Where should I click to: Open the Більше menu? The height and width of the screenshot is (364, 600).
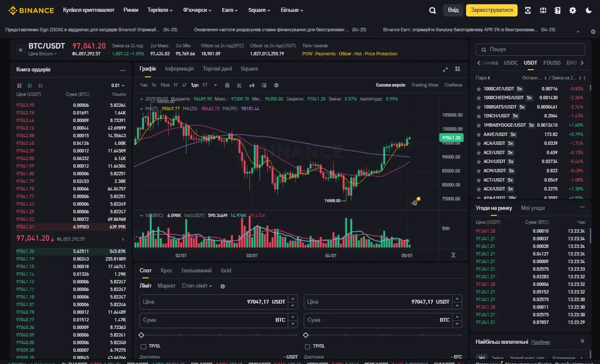tap(292, 10)
